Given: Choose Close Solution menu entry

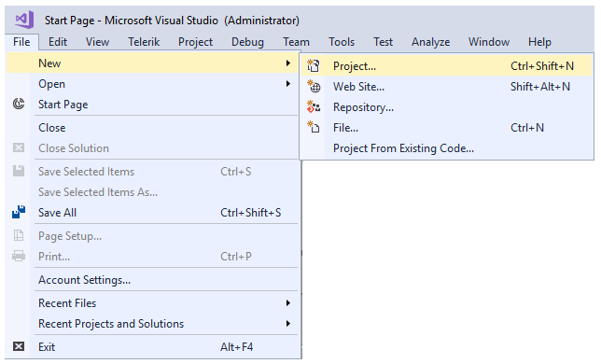Looking at the screenshot, I should click(152, 147).
